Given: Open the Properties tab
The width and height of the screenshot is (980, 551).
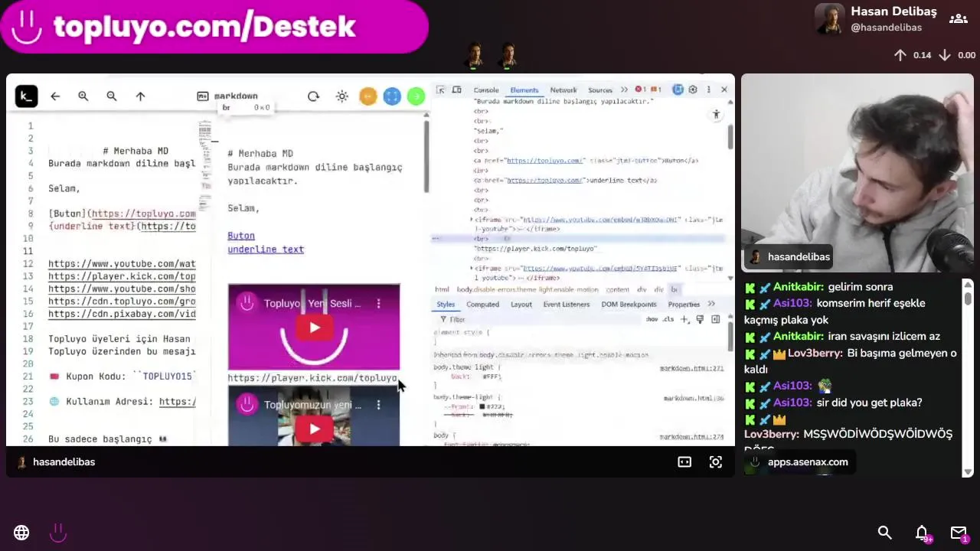Looking at the screenshot, I should (x=684, y=305).
